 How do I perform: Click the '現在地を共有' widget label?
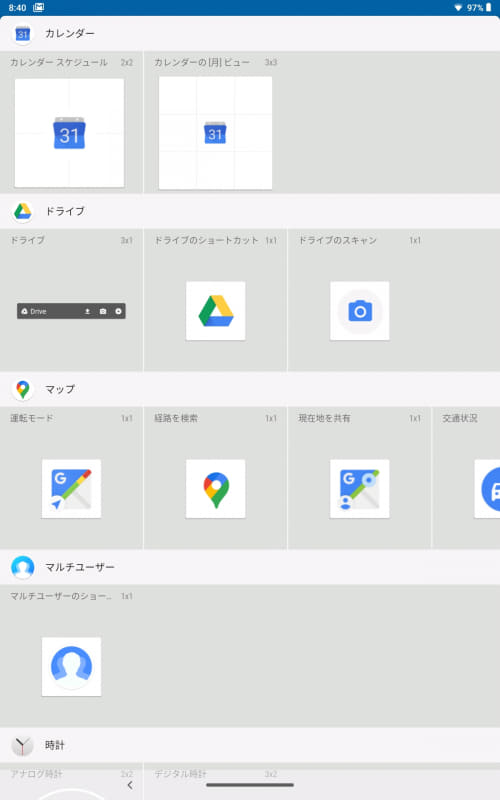pyautogui.click(x=324, y=418)
